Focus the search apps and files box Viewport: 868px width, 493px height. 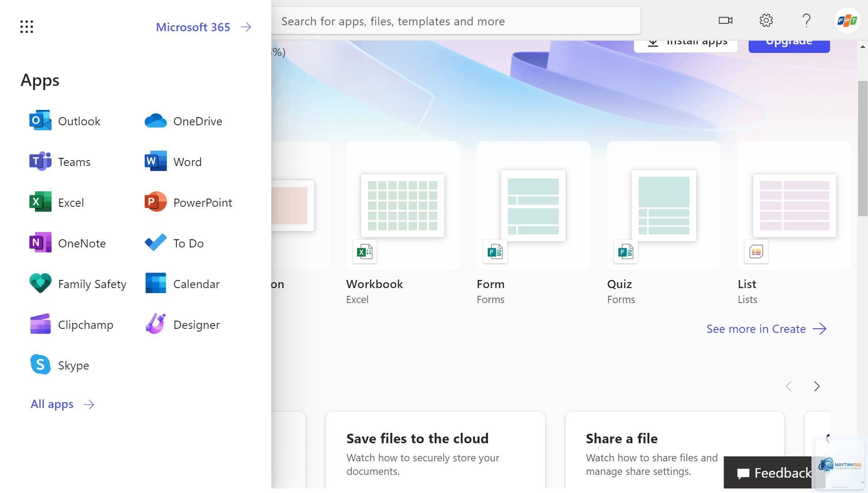456,21
